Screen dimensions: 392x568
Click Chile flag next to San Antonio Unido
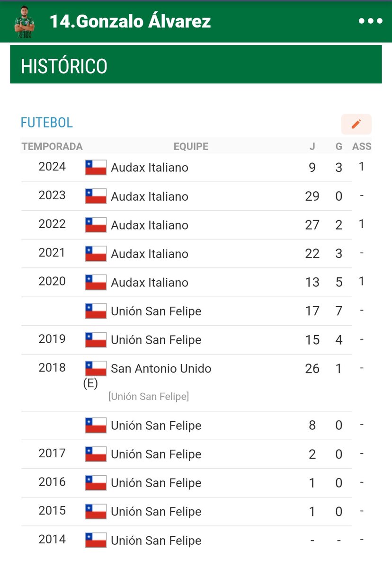[x=96, y=369]
